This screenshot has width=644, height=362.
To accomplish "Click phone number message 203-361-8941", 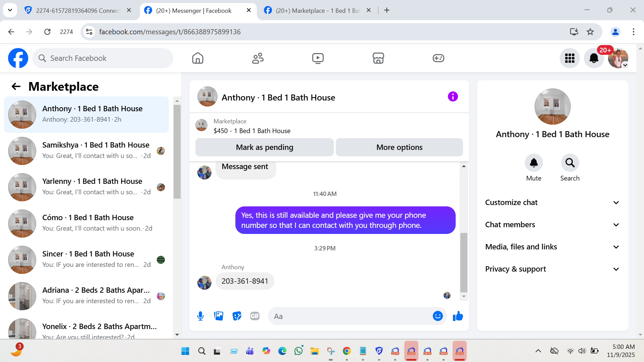I will pyautogui.click(x=245, y=281).
